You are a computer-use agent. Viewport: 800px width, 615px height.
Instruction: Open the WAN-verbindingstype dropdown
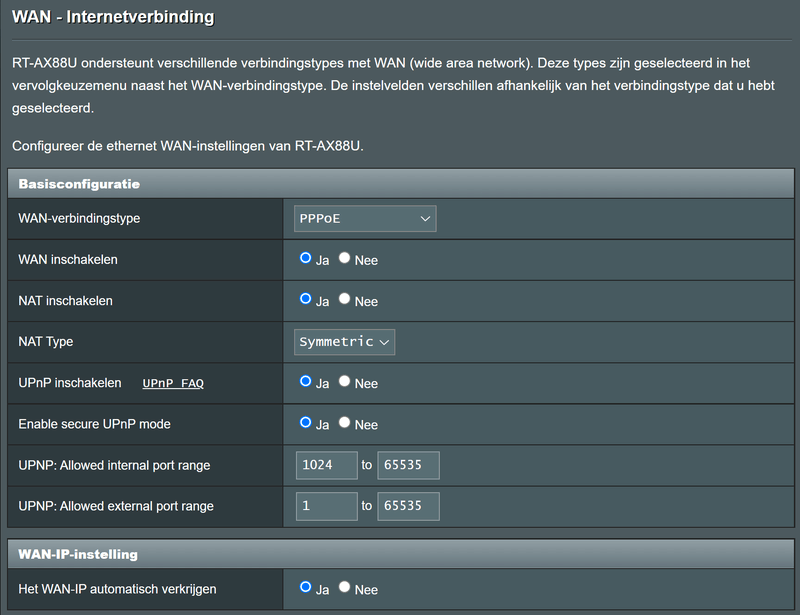(365, 218)
